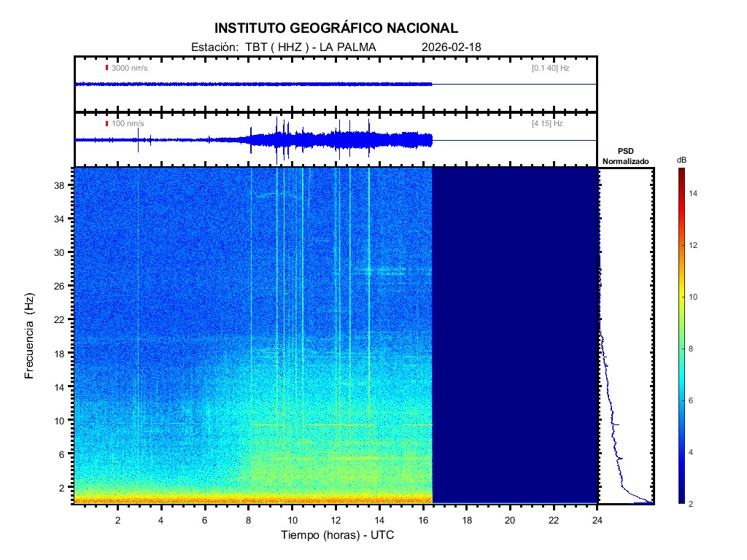Click the title INSTITUTO GEOGRÁFICO NACIONAL
The image size is (747, 560).
[336, 28]
